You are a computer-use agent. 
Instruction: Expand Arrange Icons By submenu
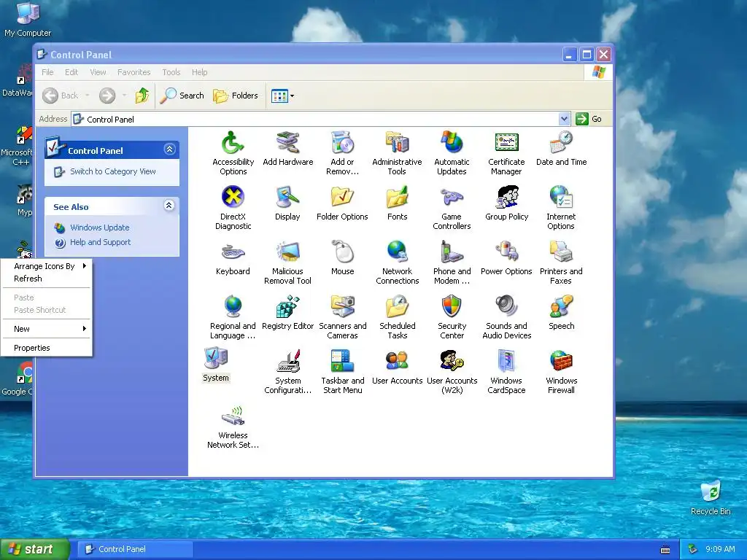(x=46, y=266)
